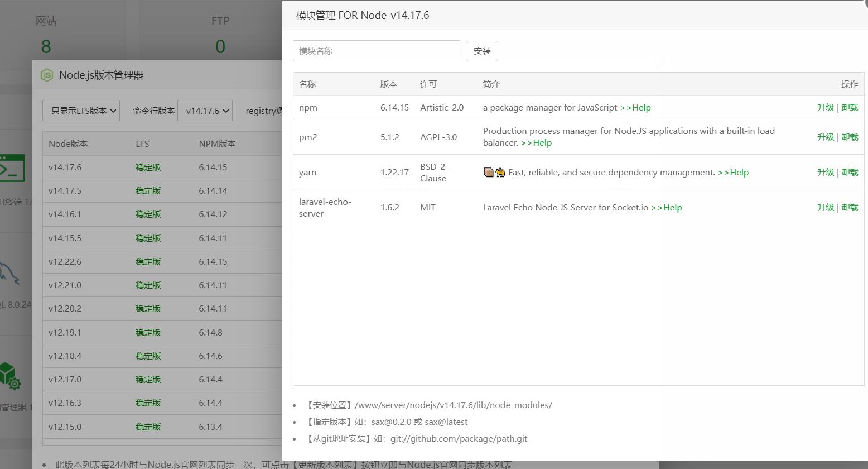The height and width of the screenshot is (469, 868).
Task: Click the 版本 column header in module table
Action: (389, 84)
